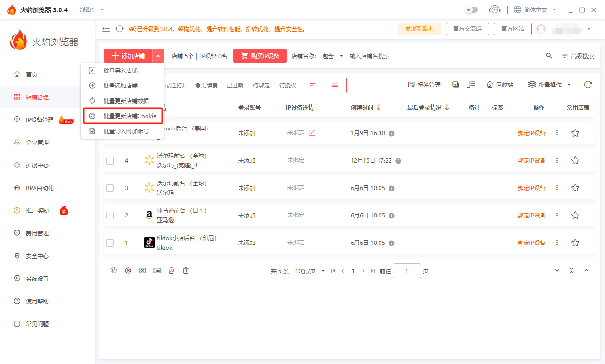Reload the store list using the refresh icon
Image resolution: width=605 pixels, height=364 pixels.
point(588,85)
